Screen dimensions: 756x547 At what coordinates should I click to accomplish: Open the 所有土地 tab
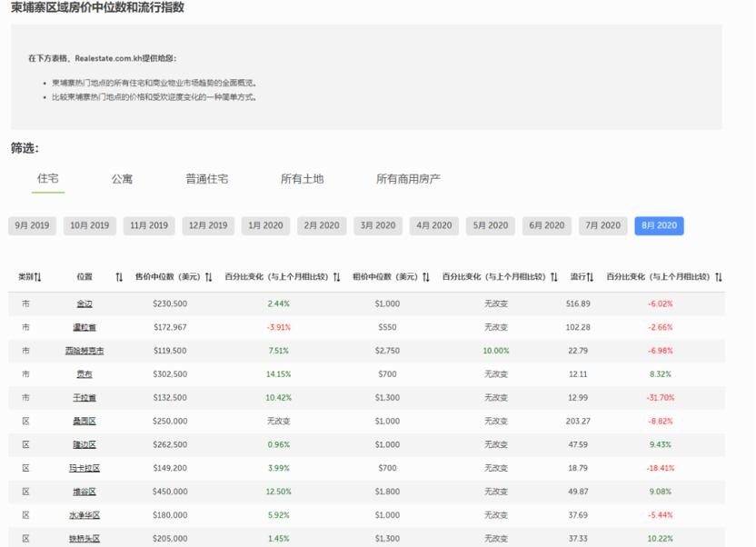pyautogui.click(x=302, y=179)
